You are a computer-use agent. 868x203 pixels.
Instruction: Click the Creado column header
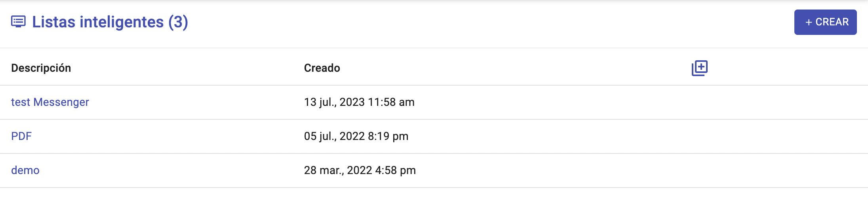[x=322, y=68]
